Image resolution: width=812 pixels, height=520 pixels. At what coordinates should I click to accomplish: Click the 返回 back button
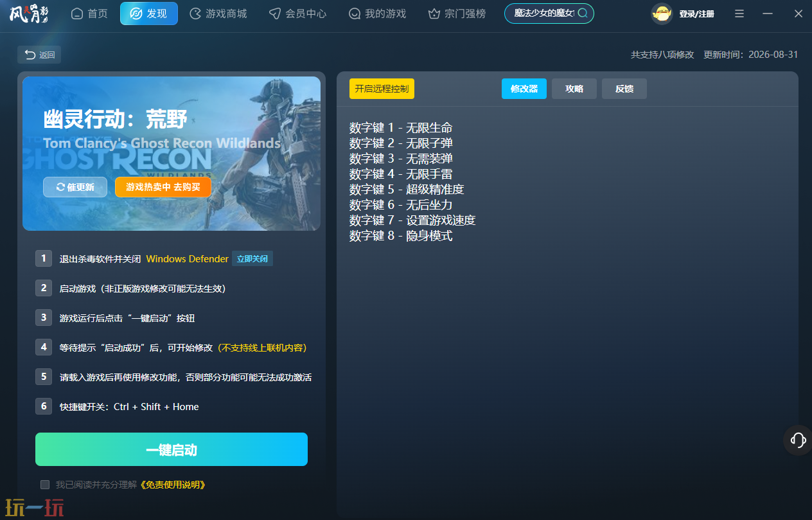pyautogui.click(x=39, y=55)
